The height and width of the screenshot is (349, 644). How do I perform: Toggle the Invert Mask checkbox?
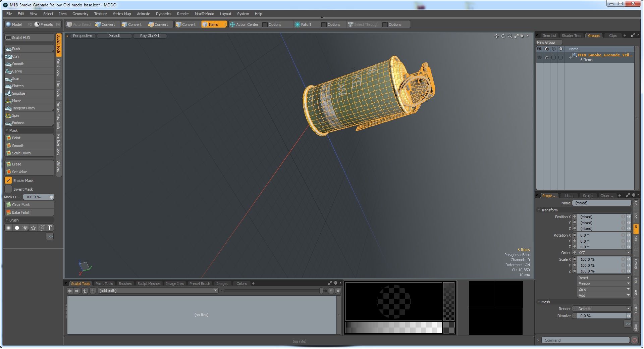[x=8, y=189]
